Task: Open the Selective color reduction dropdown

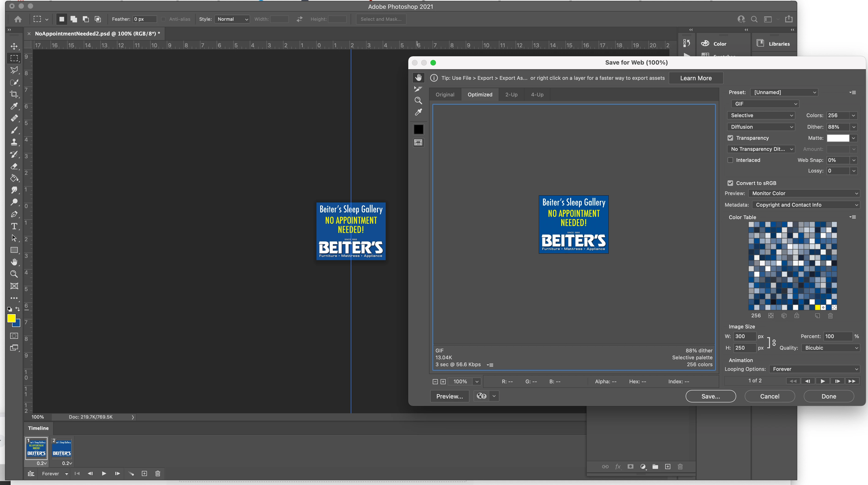Action: click(x=761, y=116)
